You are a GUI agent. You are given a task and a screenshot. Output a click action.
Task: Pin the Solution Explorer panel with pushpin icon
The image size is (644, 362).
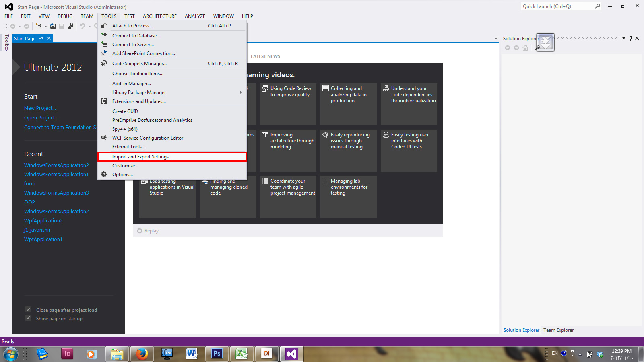click(630, 38)
